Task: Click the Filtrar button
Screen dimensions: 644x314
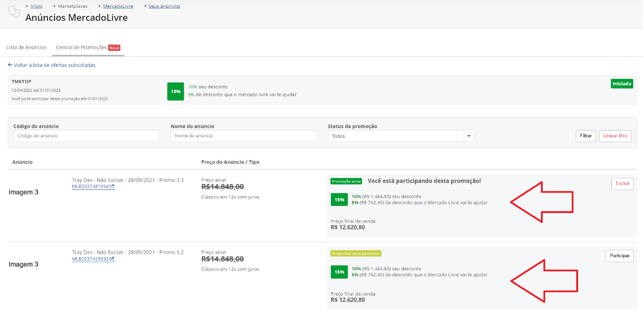Action: pos(586,136)
